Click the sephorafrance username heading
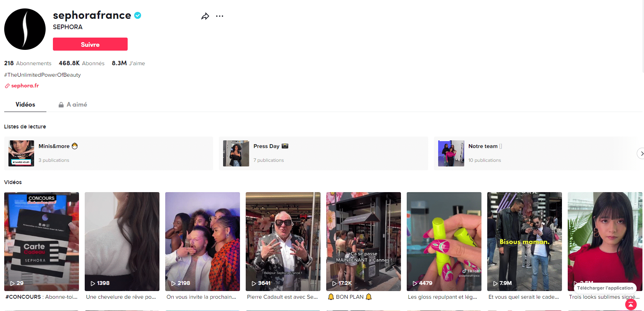 coord(92,15)
